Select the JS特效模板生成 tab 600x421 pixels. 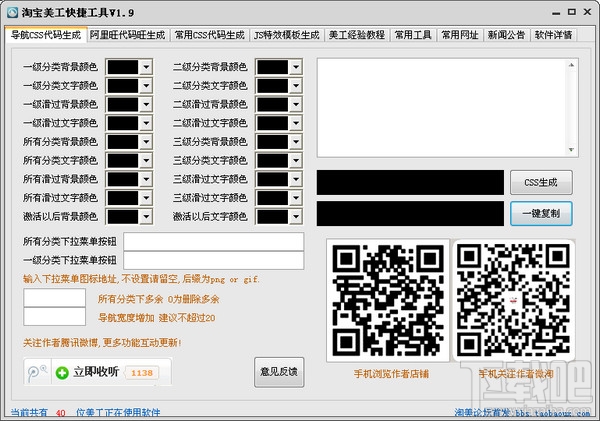[x=287, y=35]
